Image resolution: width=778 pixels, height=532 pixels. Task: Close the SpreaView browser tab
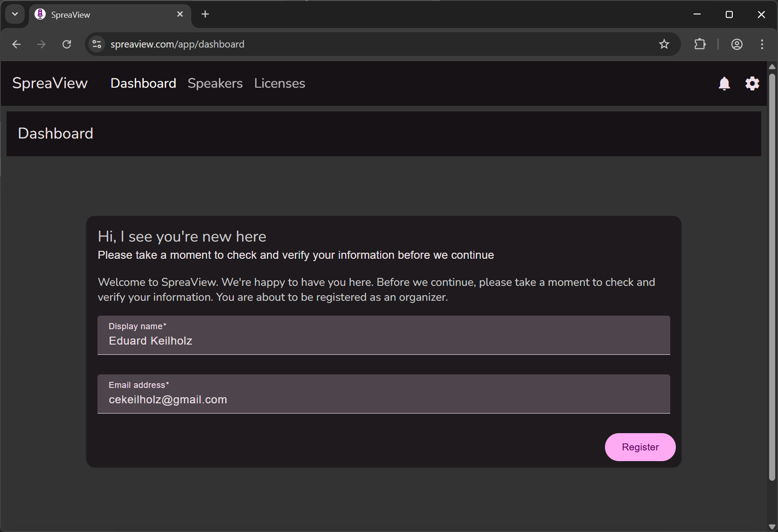(x=180, y=14)
